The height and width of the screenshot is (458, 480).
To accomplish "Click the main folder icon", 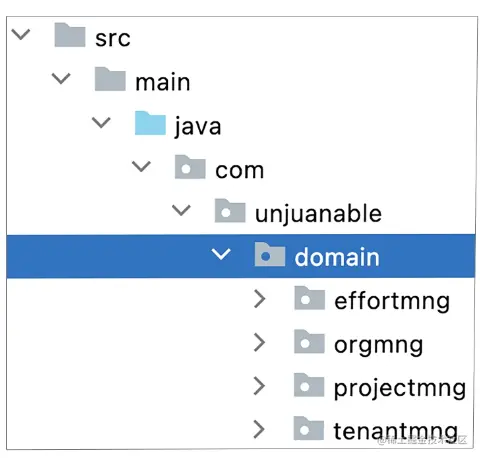I will pos(110,79).
